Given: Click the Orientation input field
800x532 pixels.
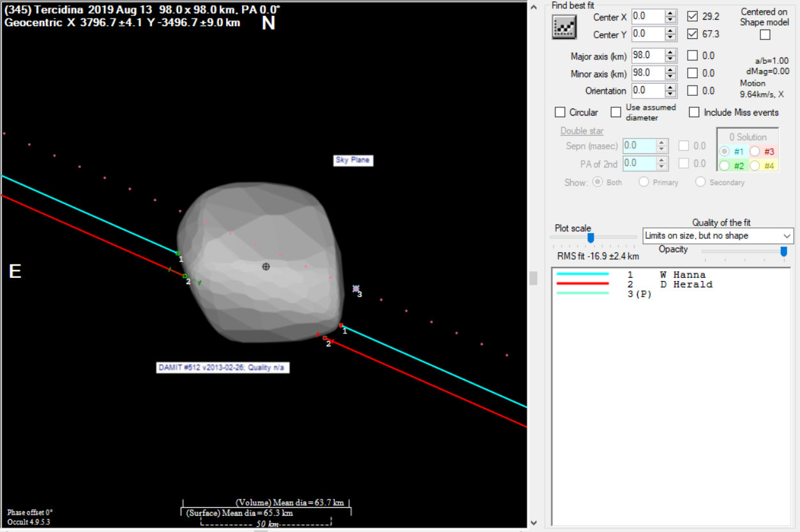Looking at the screenshot, I should [x=648, y=91].
